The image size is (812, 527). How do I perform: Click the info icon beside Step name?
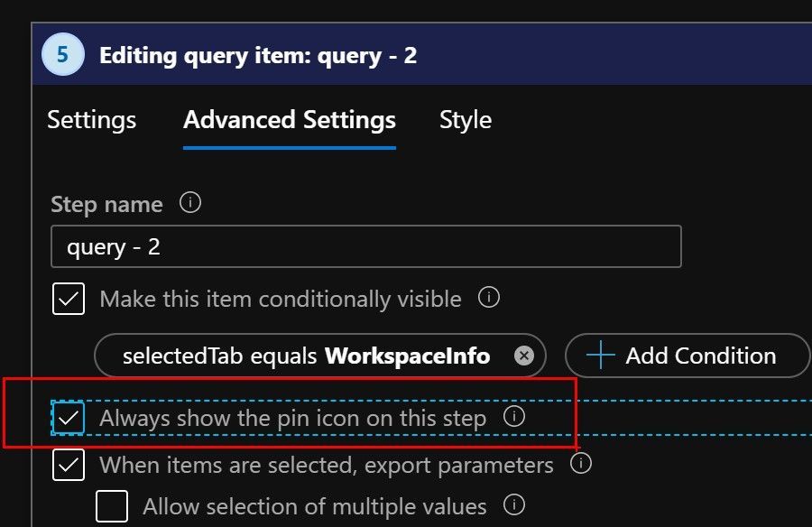[x=190, y=203]
